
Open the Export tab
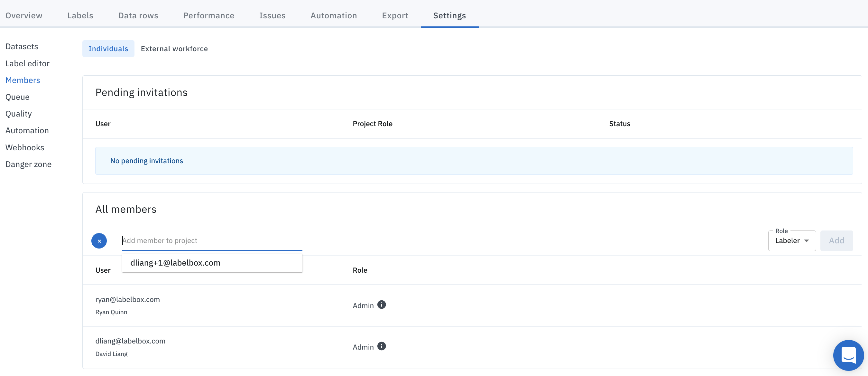click(x=395, y=15)
